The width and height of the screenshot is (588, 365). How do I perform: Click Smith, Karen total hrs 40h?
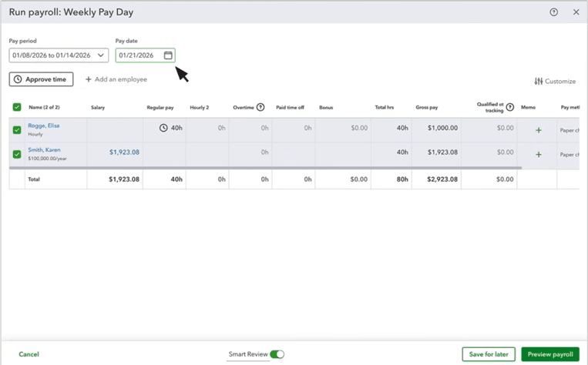[x=402, y=152]
